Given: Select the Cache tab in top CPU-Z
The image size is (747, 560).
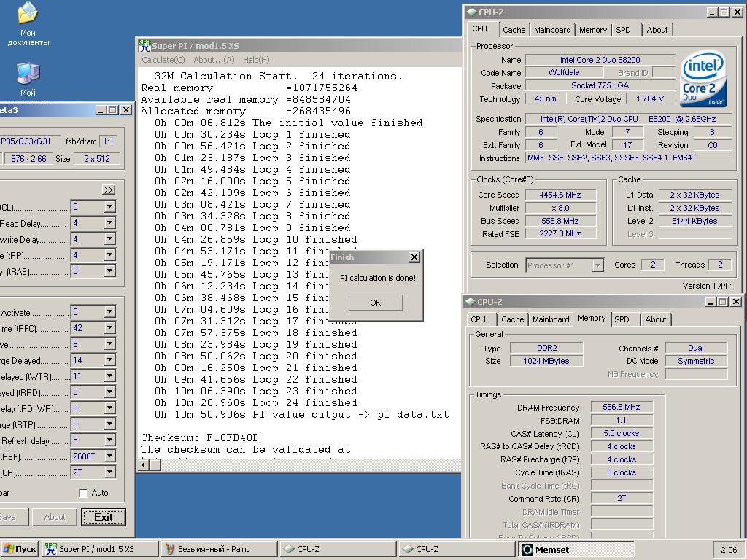Looking at the screenshot, I should pos(514,30).
